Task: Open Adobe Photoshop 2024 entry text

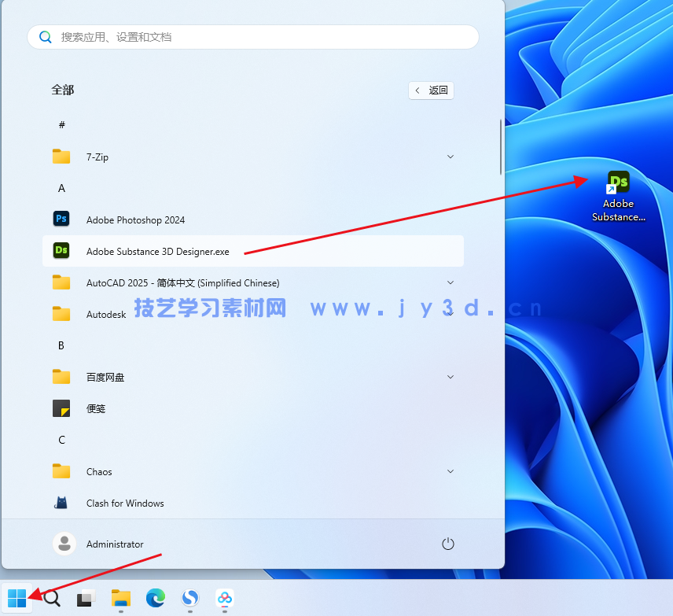Action: 135,220
